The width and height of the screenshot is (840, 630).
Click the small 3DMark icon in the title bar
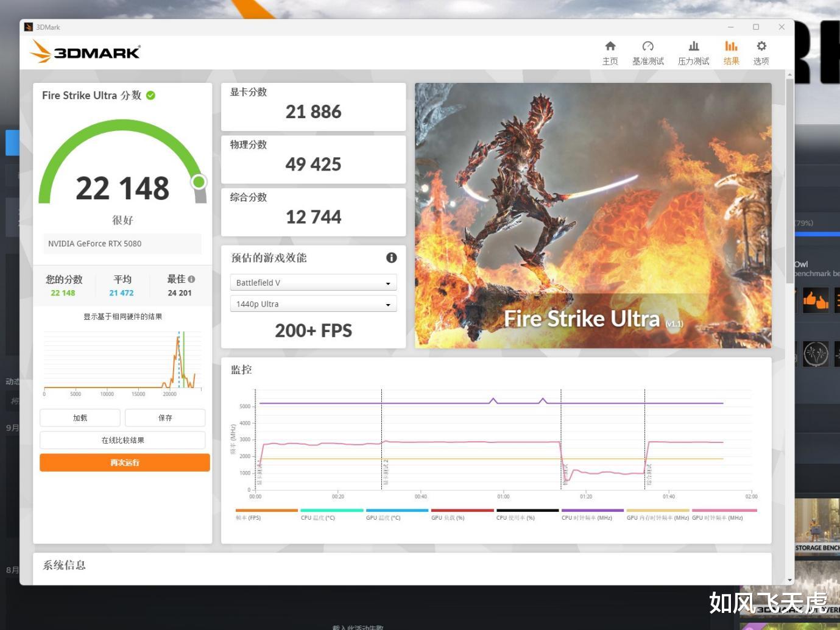tap(28, 27)
